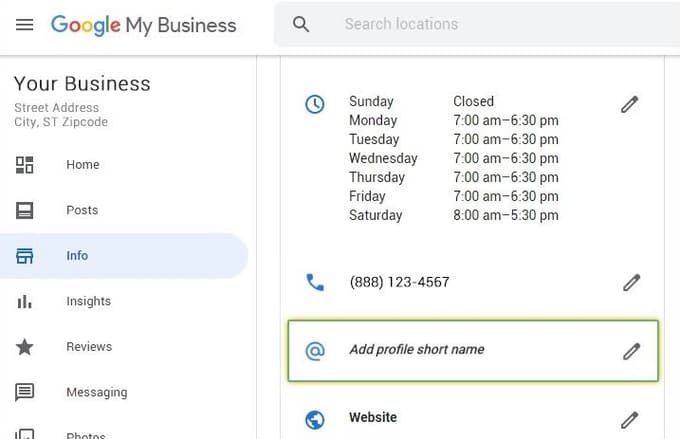The width and height of the screenshot is (680, 439).
Task: Click the search magnifier icon
Action: click(301, 24)
